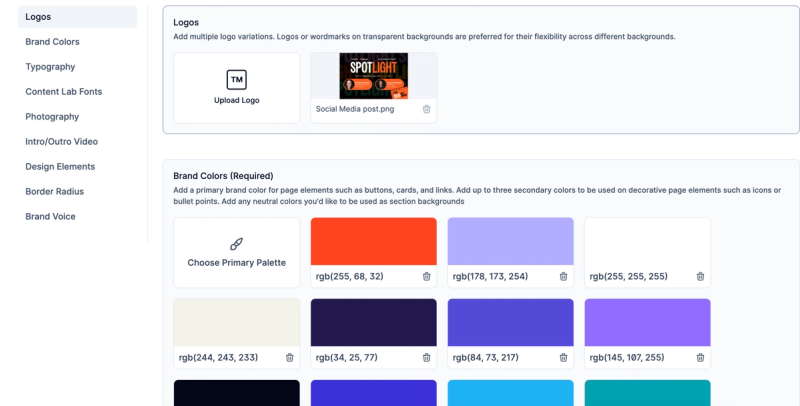
Task: Click the paintbrush Choose Primary Palette icon
Action: 236,244
